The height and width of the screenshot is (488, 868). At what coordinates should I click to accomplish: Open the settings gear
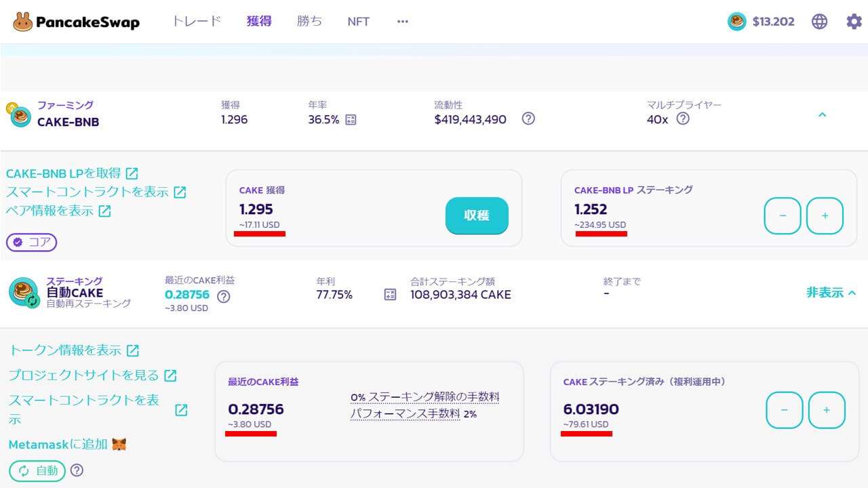point(854,22)
